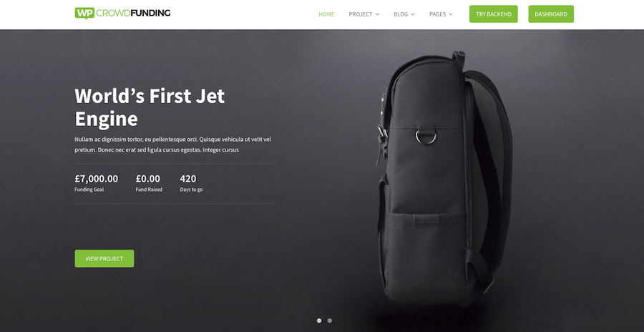Click the World's First Jet Engine heading
The width and height of the screenshot is (644, 332).
tap(150, 107)
